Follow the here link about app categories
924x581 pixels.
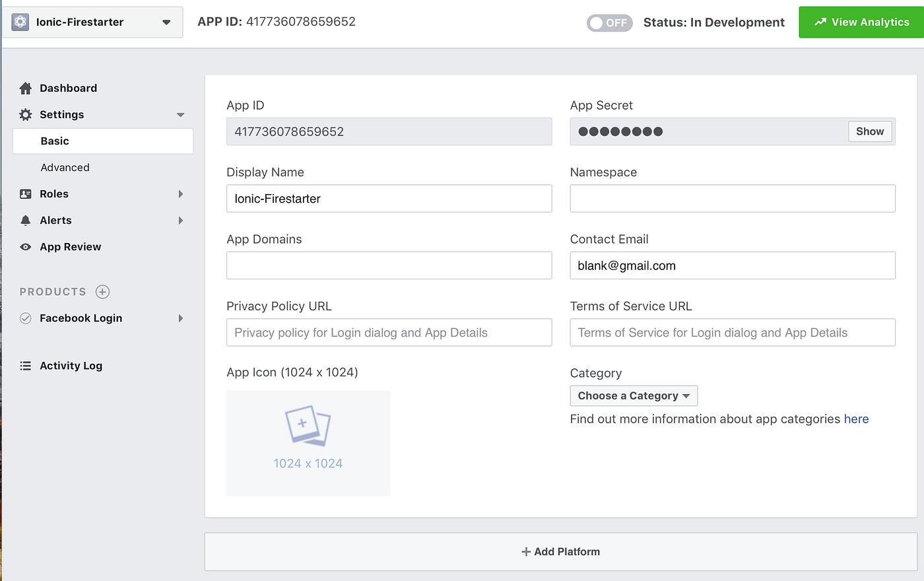856,419
